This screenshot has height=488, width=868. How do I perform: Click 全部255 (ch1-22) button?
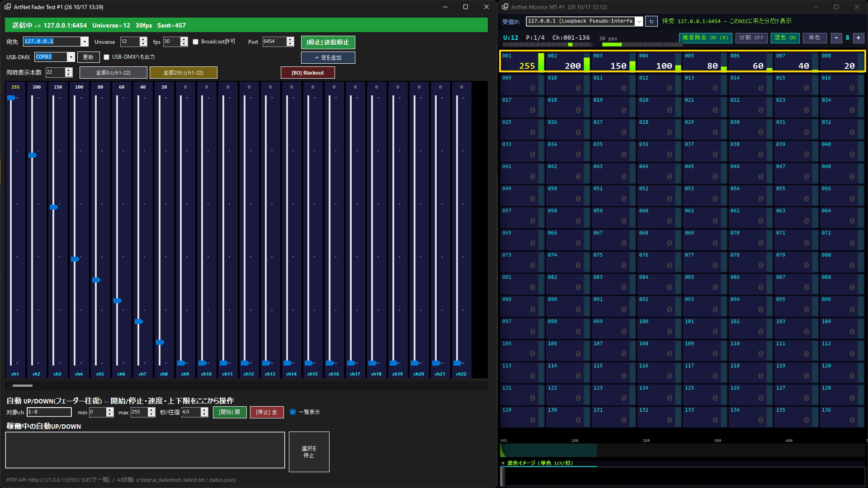[183, 73]
